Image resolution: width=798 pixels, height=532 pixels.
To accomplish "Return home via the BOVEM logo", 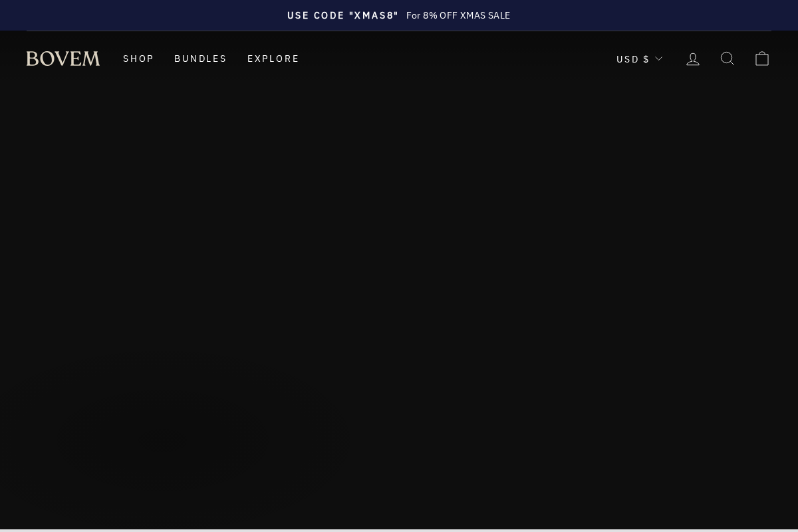I will [63, 59].
